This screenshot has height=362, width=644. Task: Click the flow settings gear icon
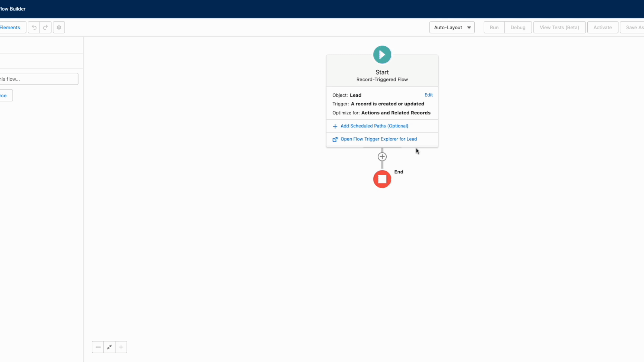click(x=59, y=27)
